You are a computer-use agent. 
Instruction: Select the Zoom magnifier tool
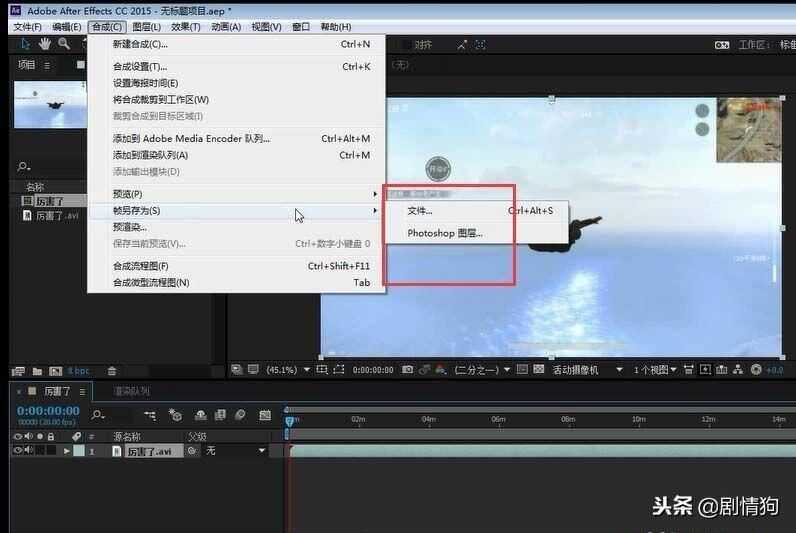coord(64,44)
